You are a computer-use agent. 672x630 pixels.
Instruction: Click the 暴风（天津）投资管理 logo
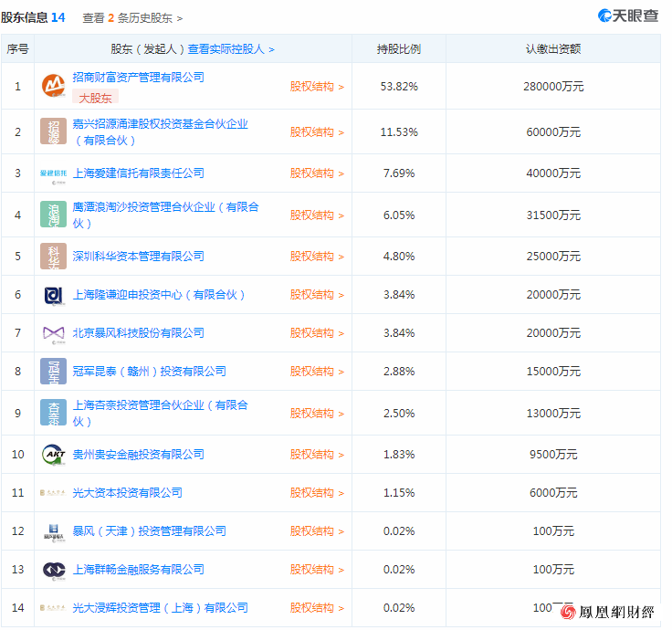[x=54, y=532]
